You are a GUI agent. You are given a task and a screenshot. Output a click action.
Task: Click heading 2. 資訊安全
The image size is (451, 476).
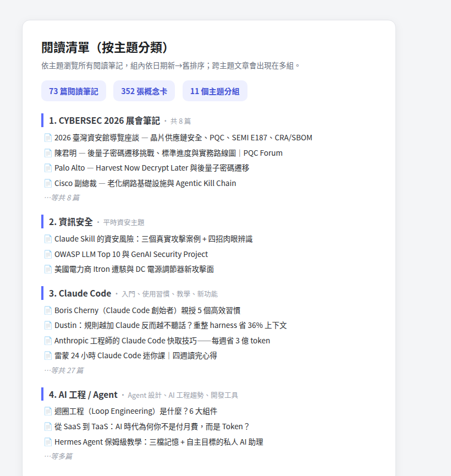point(71,222)
